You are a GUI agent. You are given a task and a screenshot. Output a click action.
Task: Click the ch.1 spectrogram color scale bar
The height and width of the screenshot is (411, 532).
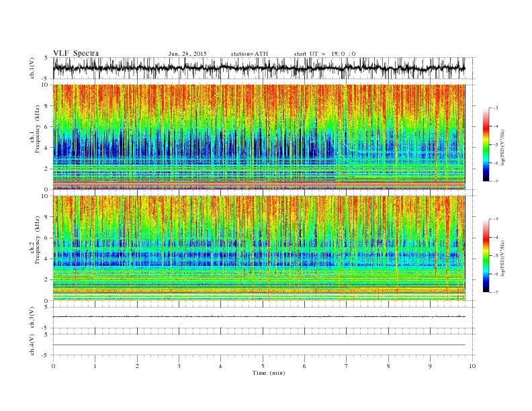click(486, 145)
